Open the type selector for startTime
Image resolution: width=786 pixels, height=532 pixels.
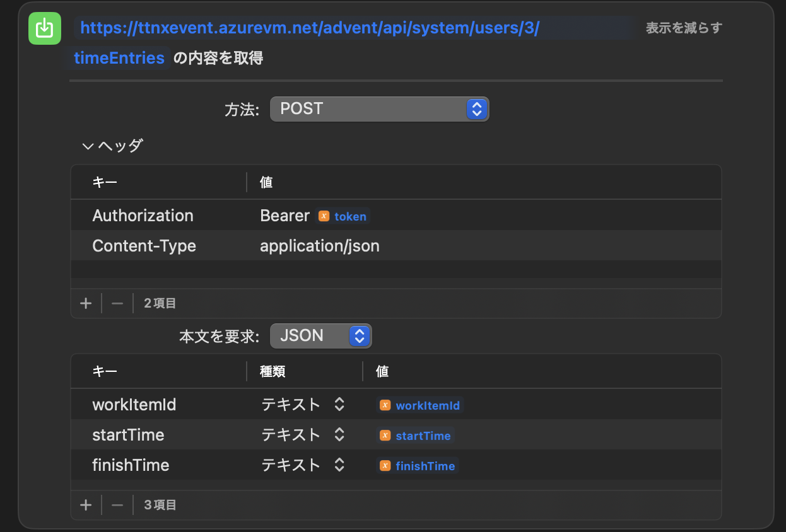click(338, 435)
